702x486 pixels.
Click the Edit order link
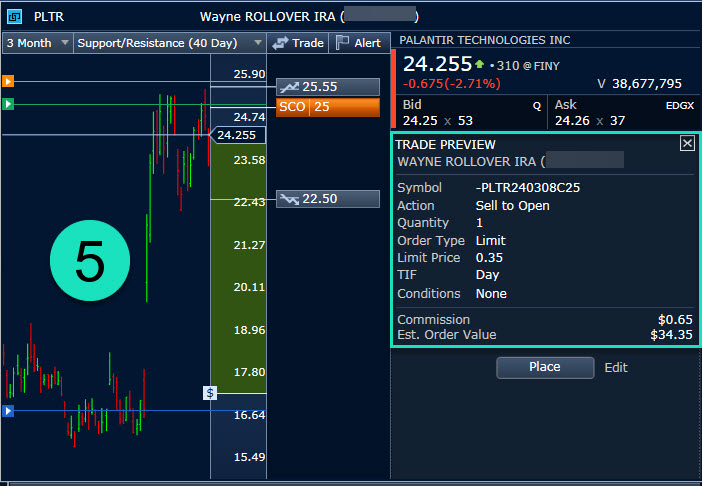point(616,367)
